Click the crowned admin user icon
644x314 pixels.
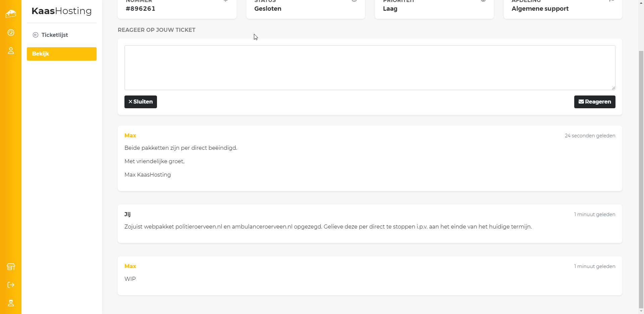pos(11,303)
